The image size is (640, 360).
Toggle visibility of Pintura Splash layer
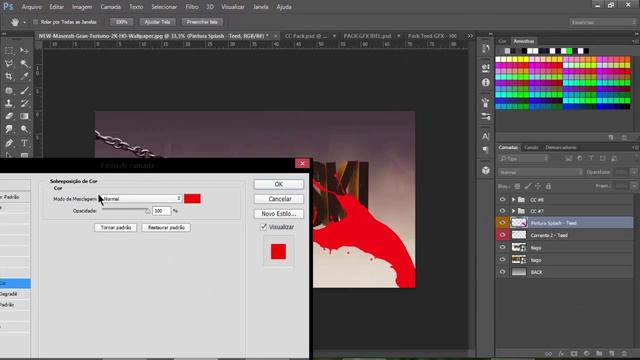tap(502, 223)
